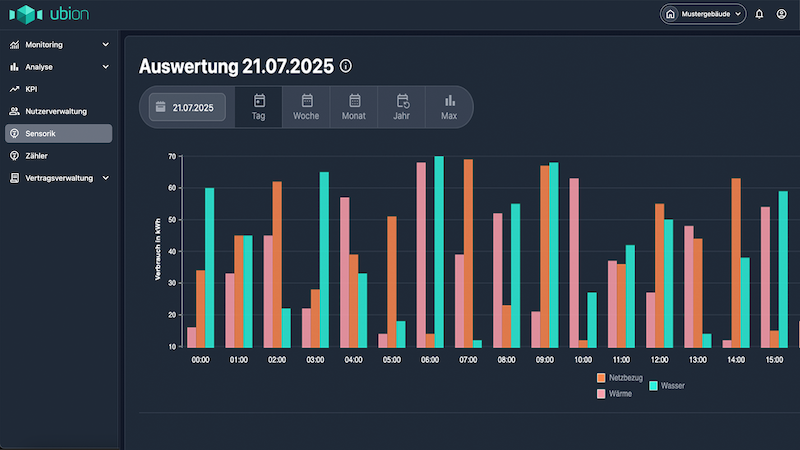
Task: Open the notifications bell icon
Action: [759, 14]
